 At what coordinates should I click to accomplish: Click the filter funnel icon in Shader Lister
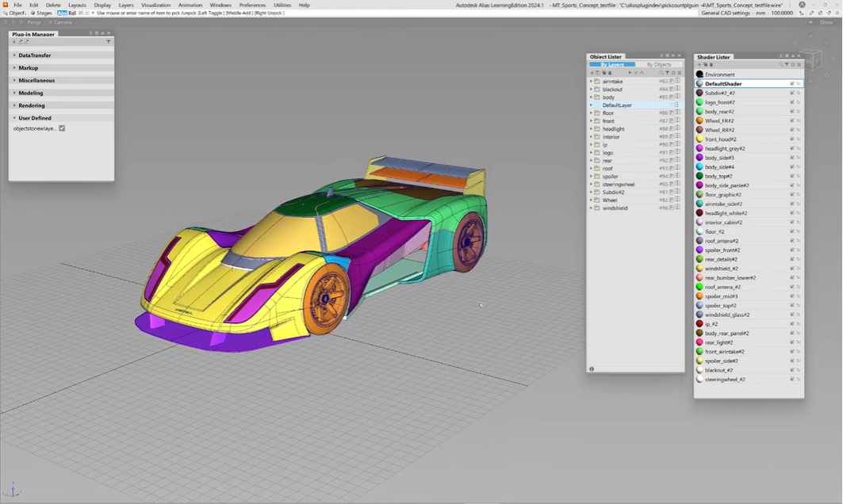pos(787,64)
